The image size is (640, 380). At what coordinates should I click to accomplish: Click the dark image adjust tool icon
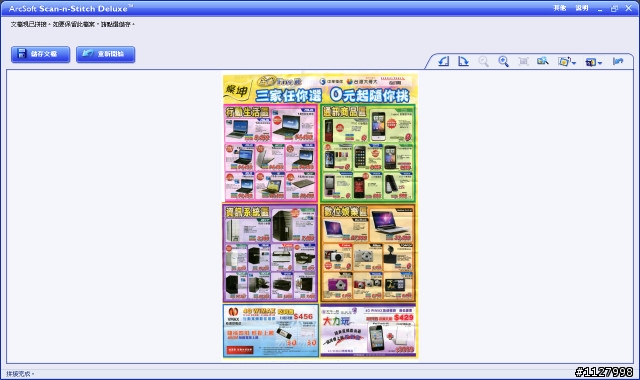click(590, 62)
